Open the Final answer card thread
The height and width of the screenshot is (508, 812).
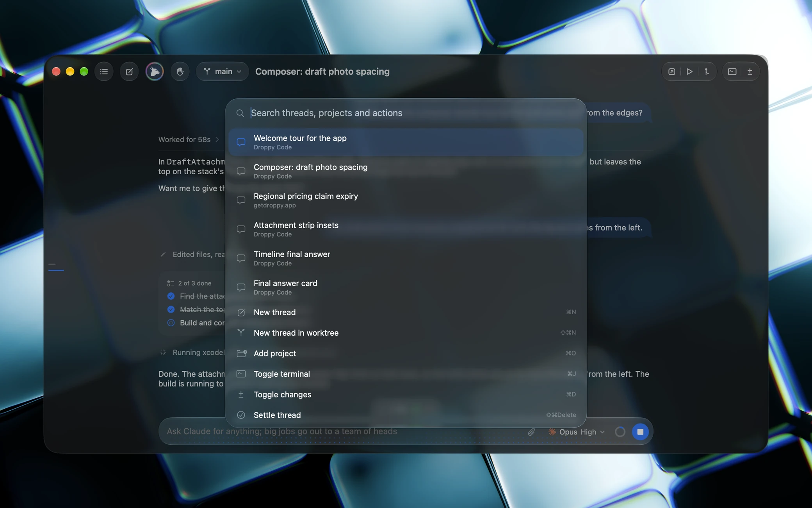(x=406, y=287)
